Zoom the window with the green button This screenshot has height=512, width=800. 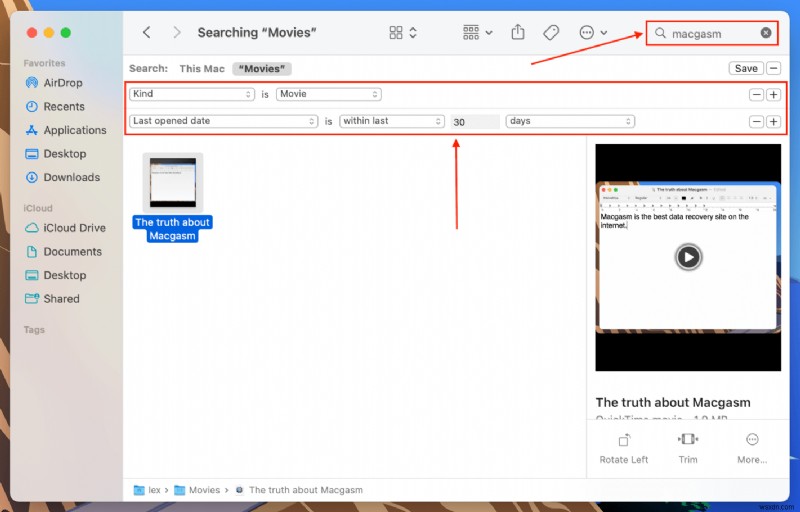pyautogui.click(x=66, y=33)
